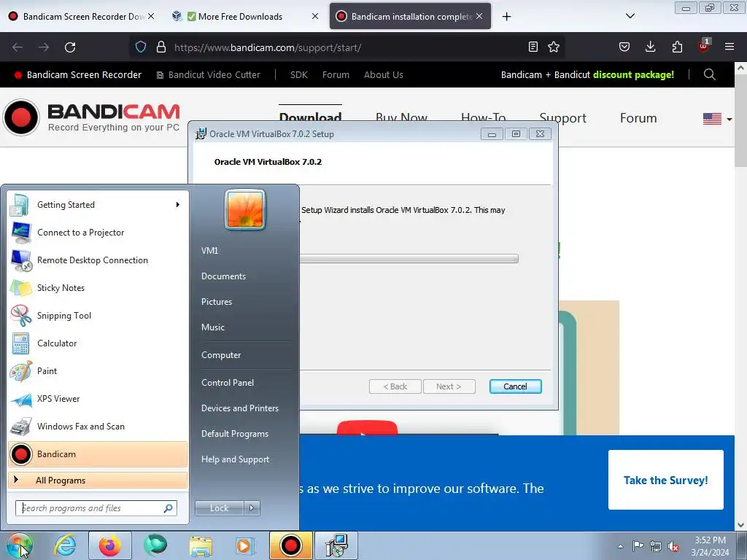Open Bandicut Video Cutter link
747x560 pixels.
pyautogui.click(x=209, y=75)
